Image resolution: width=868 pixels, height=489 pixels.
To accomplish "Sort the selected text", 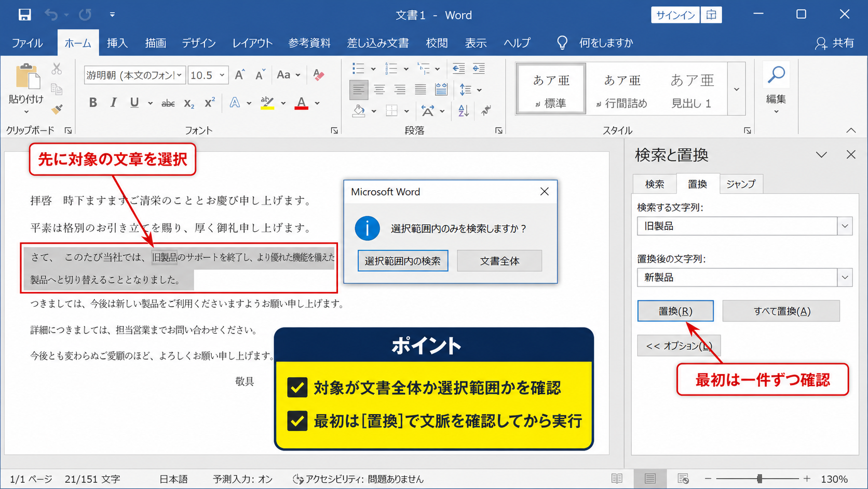I will click(464, 110).
